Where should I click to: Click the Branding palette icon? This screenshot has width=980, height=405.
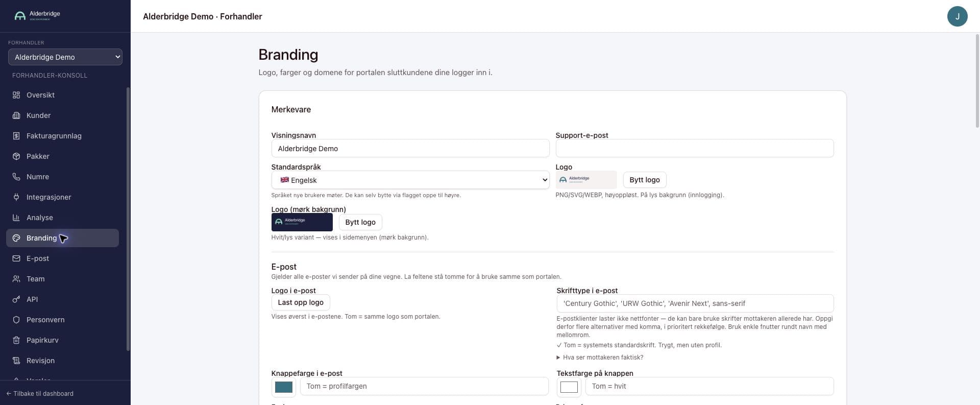(x=16, y=238)
